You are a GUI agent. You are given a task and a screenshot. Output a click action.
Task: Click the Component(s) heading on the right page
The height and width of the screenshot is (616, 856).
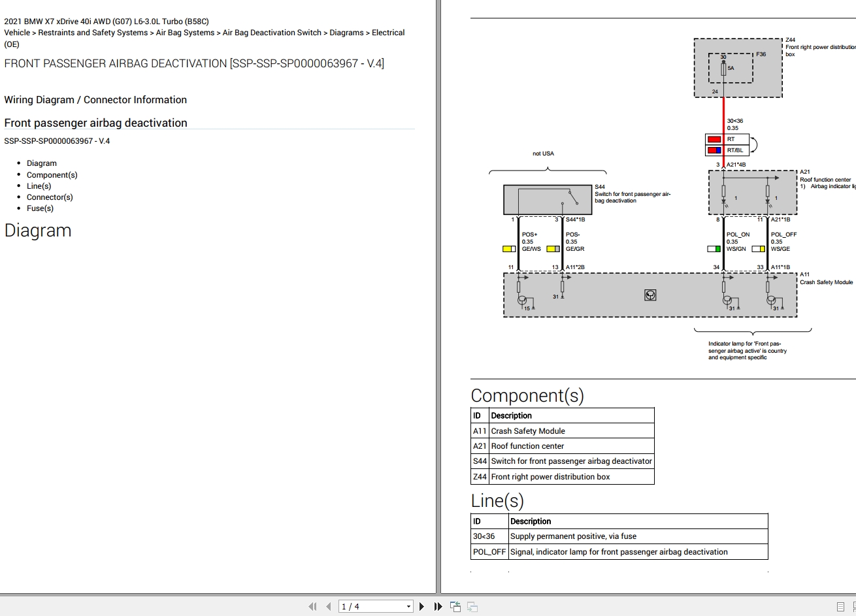527,395
